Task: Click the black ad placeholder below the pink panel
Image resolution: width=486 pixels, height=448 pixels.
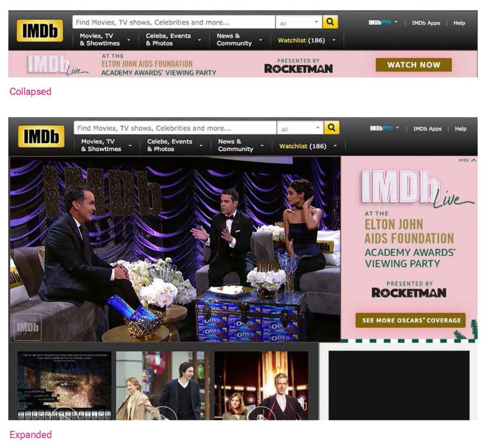Action: pyautogui.click(x=399, y=385)
